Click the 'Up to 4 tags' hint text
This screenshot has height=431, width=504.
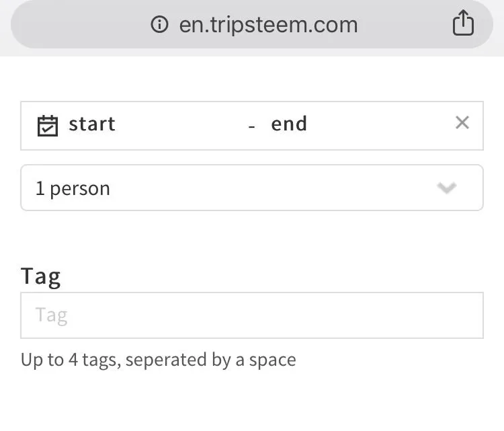point(159,360)
